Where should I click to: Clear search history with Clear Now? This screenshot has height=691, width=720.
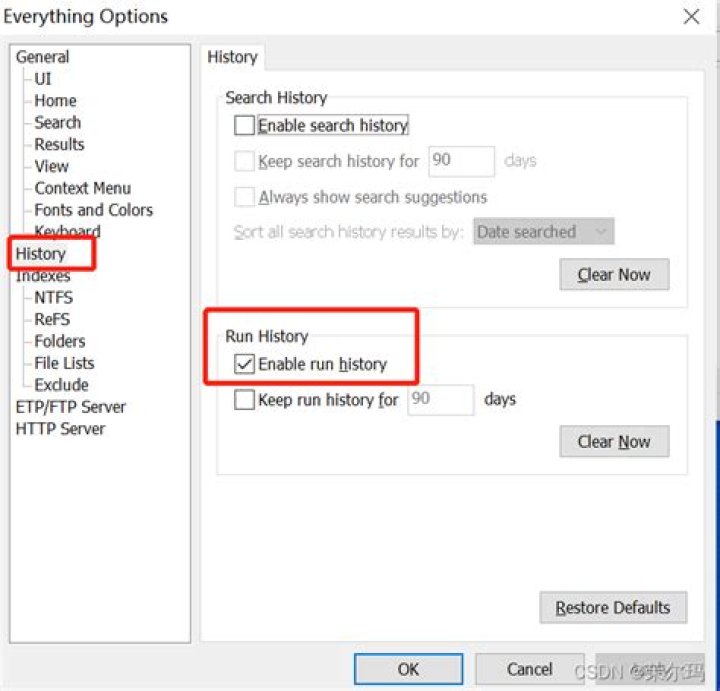[x=614, y=275]
